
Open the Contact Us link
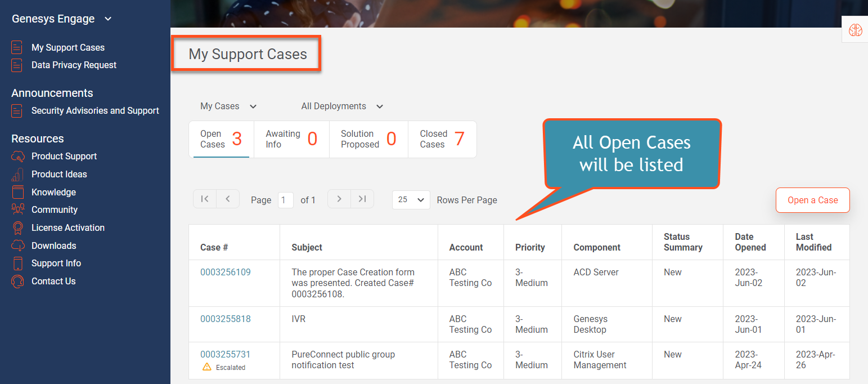53,281
